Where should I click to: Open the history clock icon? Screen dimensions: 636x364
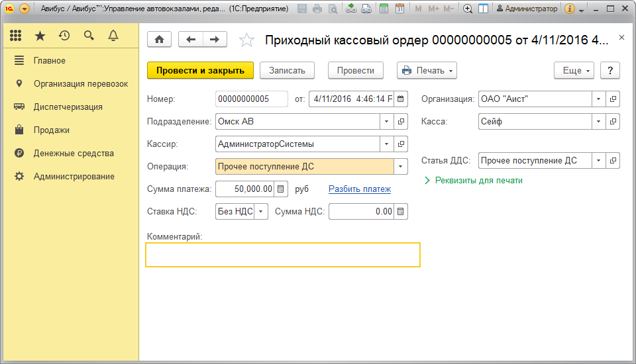(64, 36)
